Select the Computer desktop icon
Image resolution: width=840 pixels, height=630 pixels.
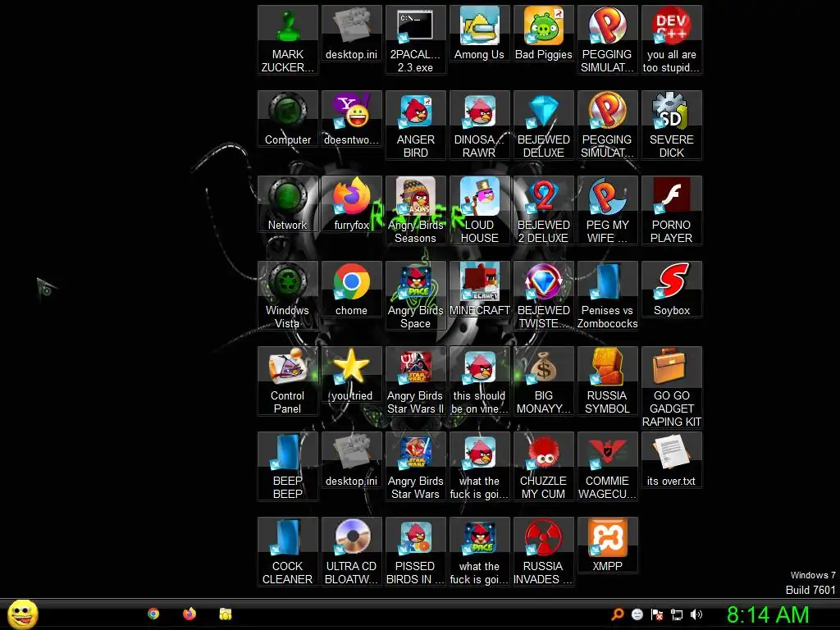coord(288,119)
